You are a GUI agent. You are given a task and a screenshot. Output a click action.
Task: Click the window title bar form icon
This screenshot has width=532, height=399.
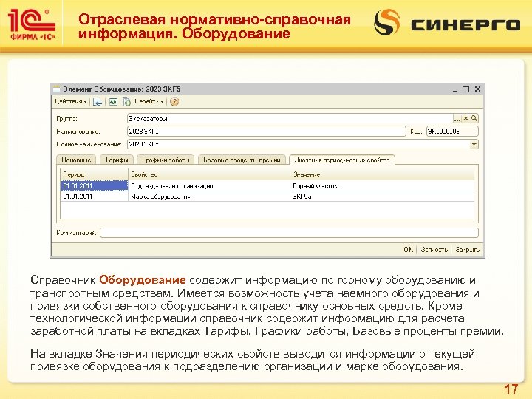(57, 89)
